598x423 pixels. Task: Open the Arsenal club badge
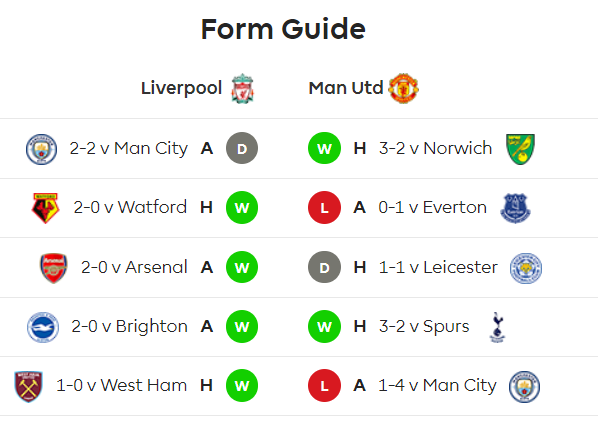point(54,268)
